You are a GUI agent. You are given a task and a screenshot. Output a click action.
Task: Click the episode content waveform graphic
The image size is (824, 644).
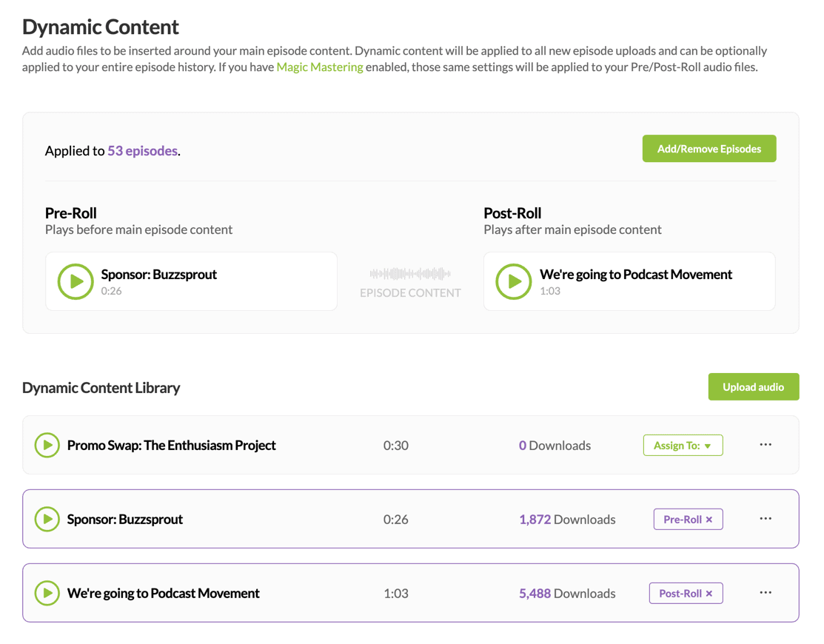pos(410,274)
